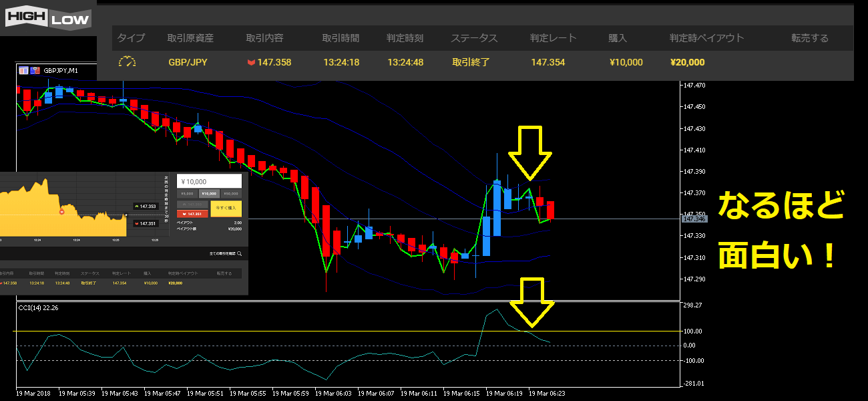Select the ¥50,000 preset amount
Image resolution: width=868 pixels, height=401 pixels.
[231, 194]
